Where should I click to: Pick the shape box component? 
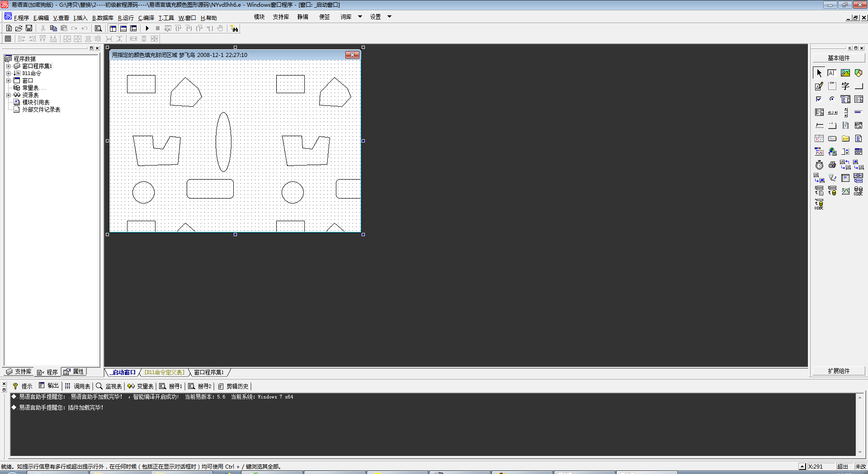point(858,73)
